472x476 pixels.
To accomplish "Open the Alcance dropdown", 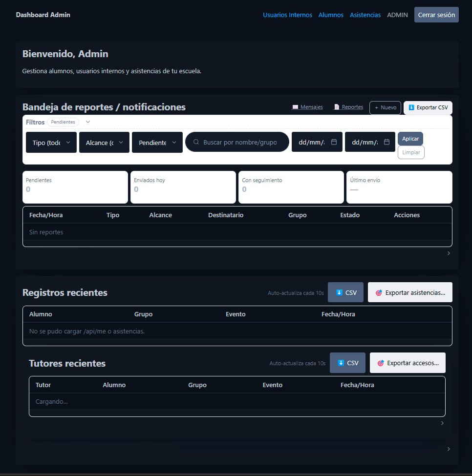I will pos(104,142).
